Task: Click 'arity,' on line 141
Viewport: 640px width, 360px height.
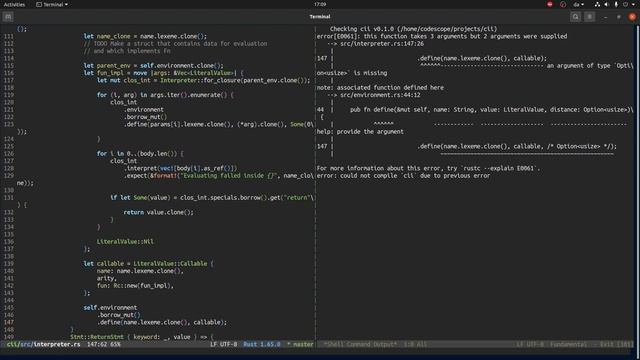Action: 107,278
